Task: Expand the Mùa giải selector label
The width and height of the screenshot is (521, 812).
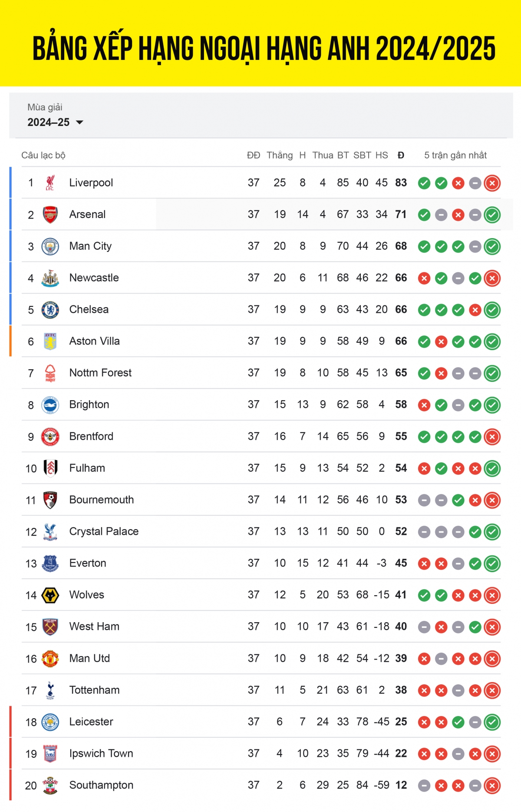Action: point(45,107)
